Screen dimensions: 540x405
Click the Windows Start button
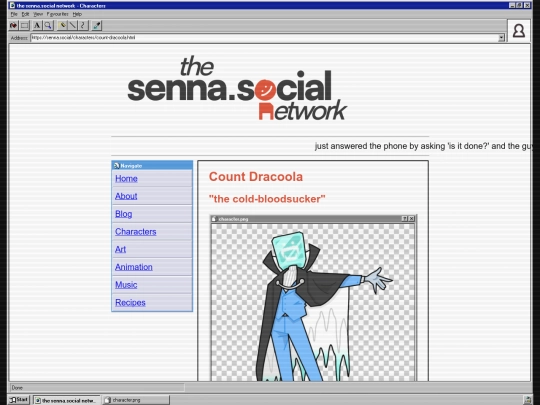point(19,399)
